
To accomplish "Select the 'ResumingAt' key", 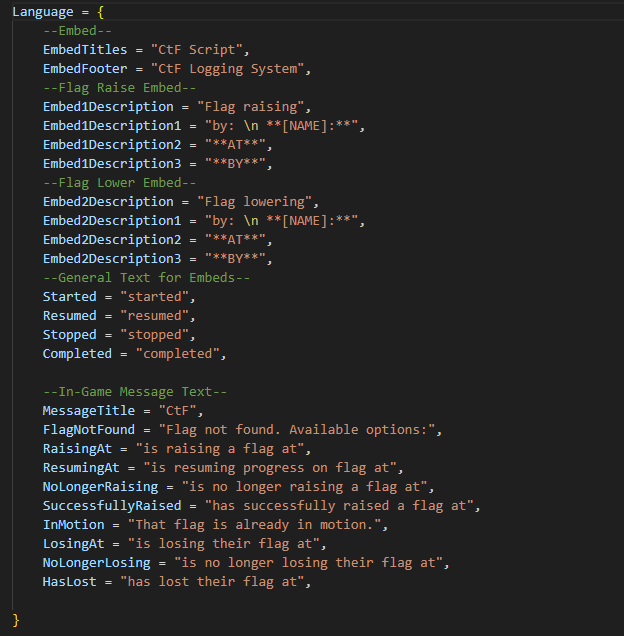I will click(x=81, y=468).
